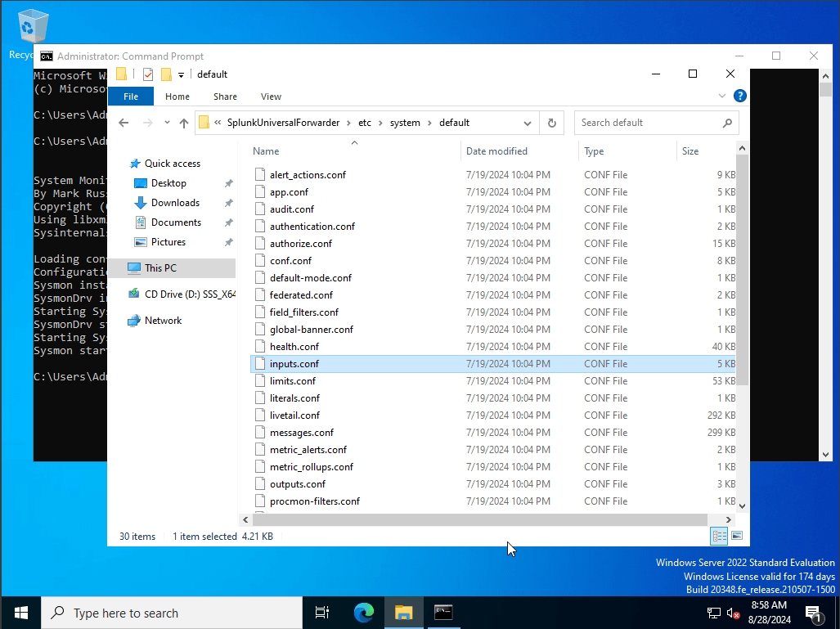The height and width of the screenshot is (629, 840).
Task: Refresh the default folder view
Action: pos(552,124)
